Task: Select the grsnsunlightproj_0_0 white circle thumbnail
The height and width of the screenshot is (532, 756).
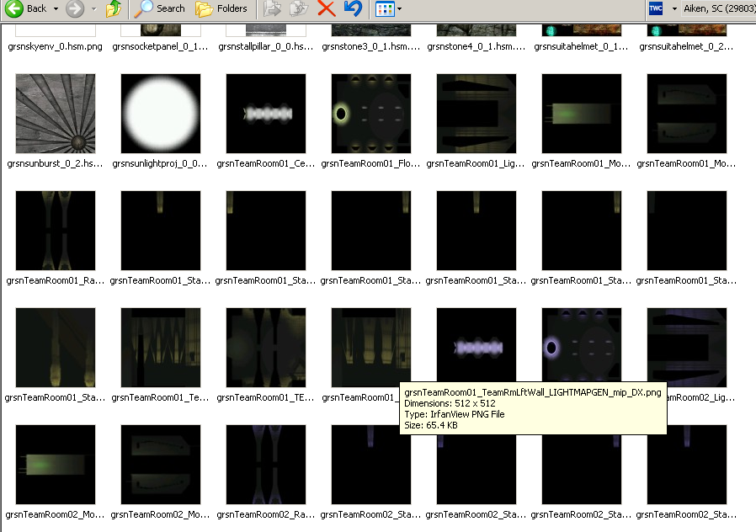Action: click(x=161, y=114)
